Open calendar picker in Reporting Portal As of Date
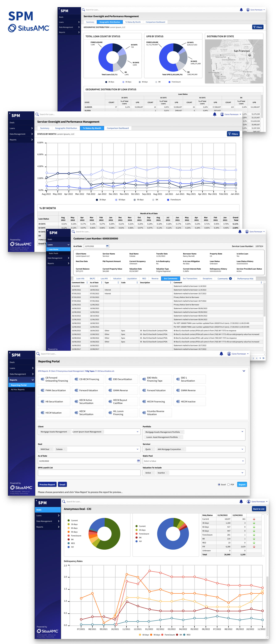 tap(138, 461)
